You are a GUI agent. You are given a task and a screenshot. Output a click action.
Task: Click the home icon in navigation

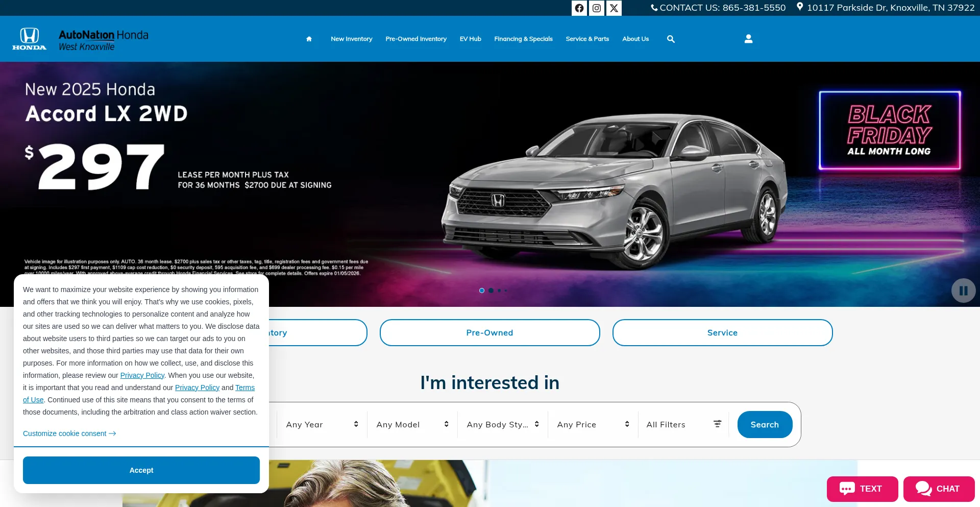coord(309,39)
